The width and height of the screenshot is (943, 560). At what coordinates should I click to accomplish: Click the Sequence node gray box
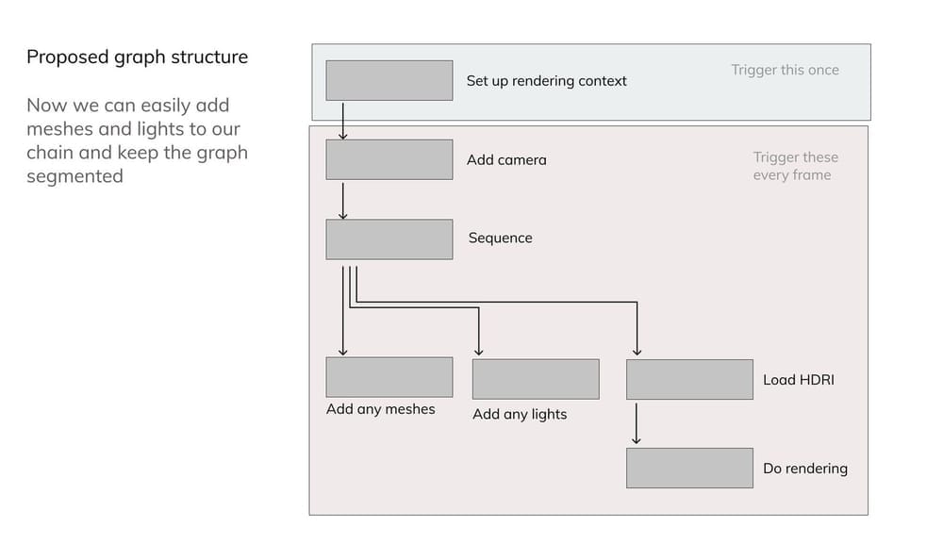pyautogui.click(x=389, y=239)
